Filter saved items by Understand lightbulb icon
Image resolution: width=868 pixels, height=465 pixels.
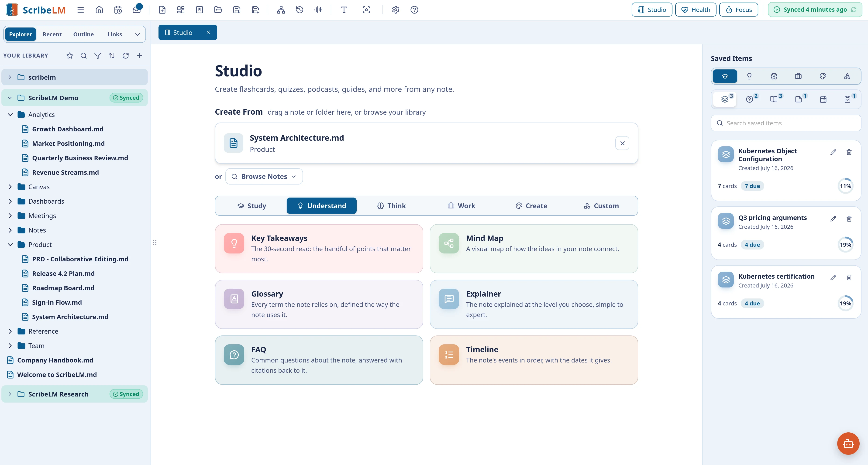point(749,76)
